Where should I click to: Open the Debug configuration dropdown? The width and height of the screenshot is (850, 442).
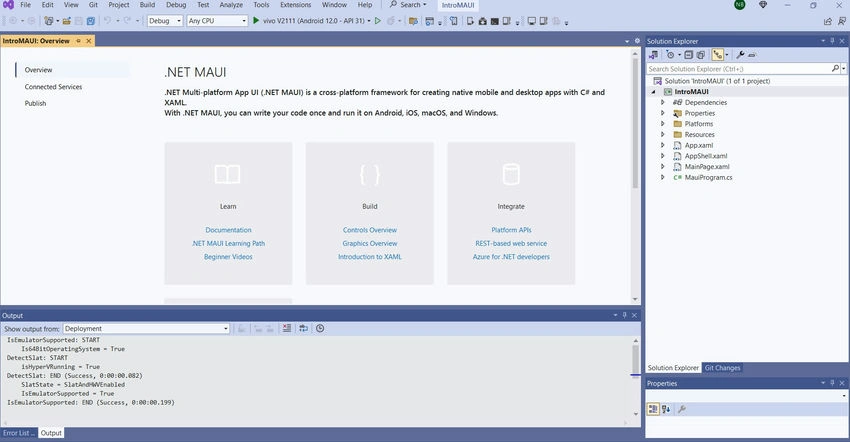(165, 21)
